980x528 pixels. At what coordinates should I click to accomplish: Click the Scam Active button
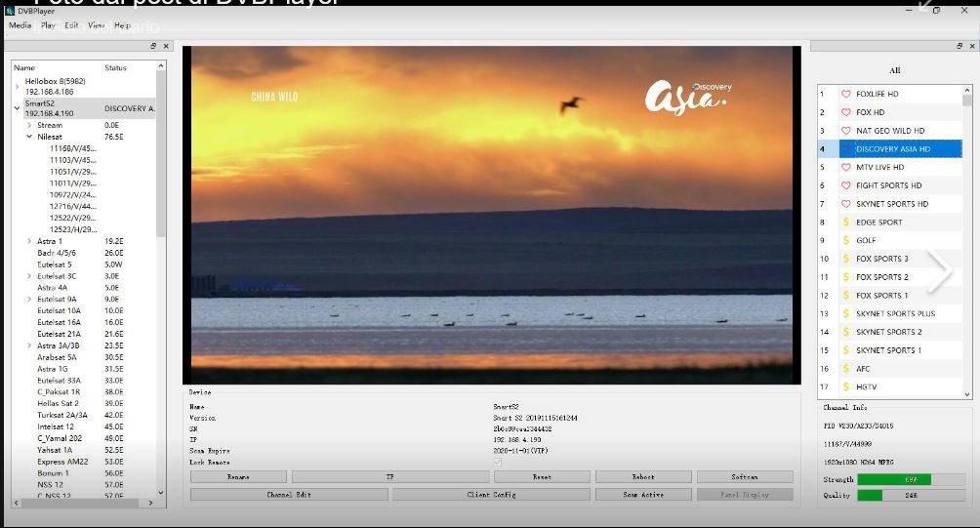click(643, 494)
